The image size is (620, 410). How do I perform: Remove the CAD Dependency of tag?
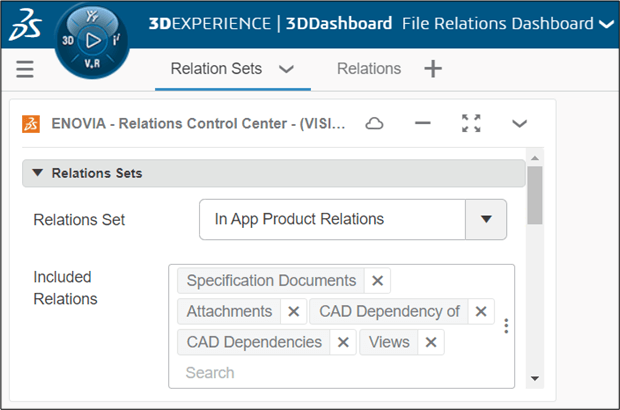[x=481, y=312]
